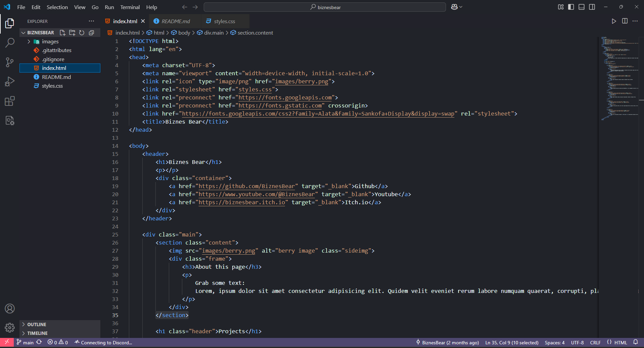Checkout branch main in status bar
Image resolution: width=644 pixels, height=348 pixels.
(x=25, y=343)
